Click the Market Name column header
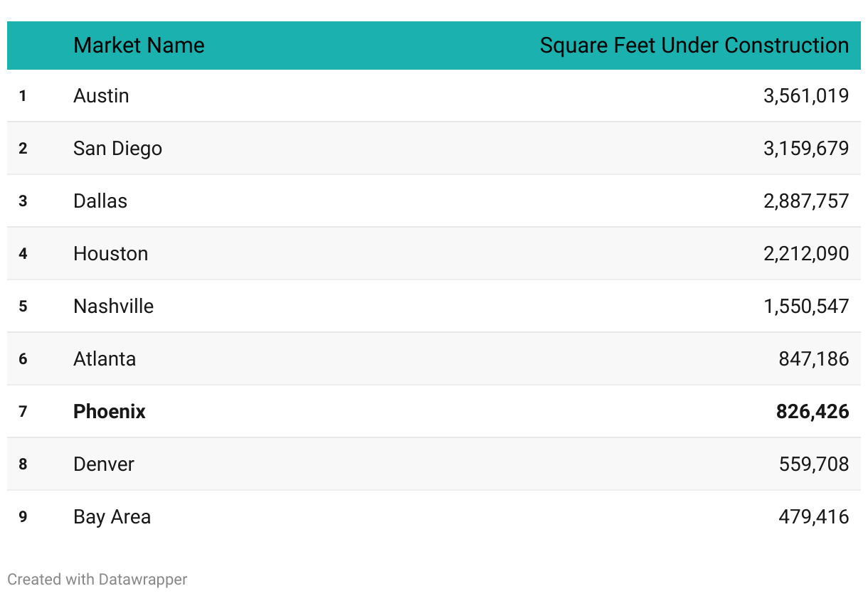 (x=139, y=46)
